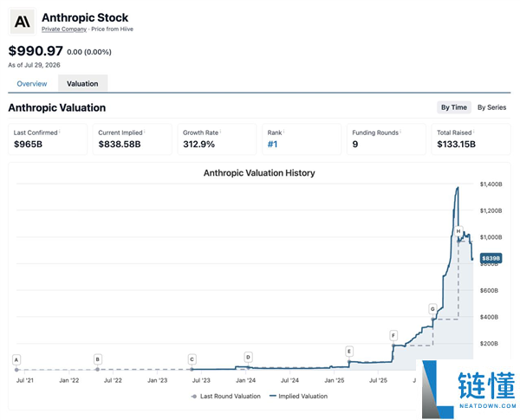520x420 pixels.
Task: Select Series G marker on chart
Action: tap(432, 309)
